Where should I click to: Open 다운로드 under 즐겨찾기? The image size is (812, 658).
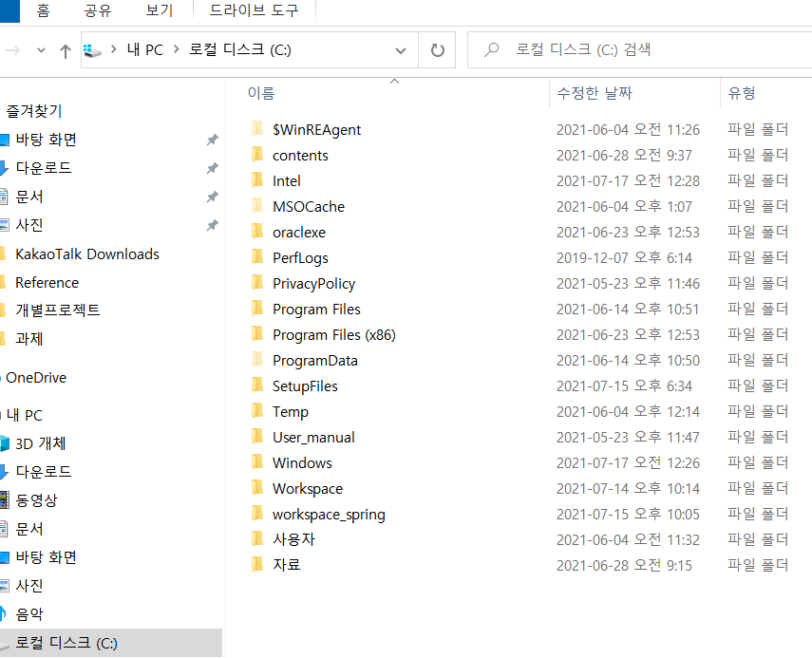point(44,168)
